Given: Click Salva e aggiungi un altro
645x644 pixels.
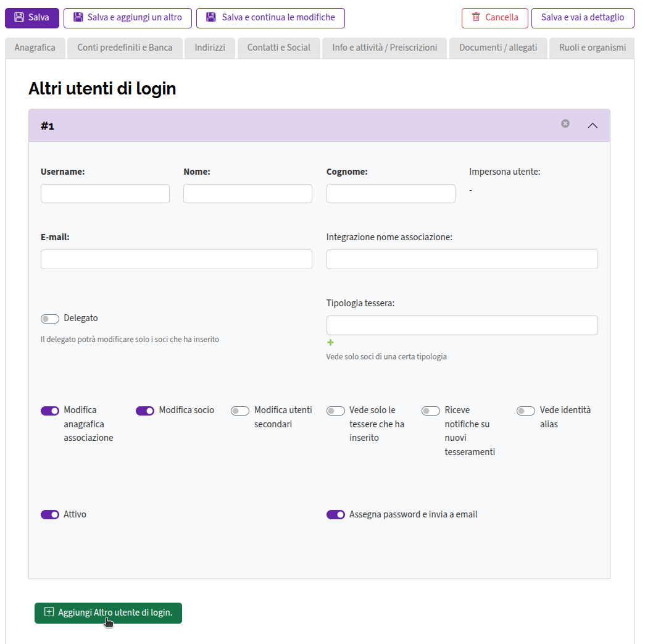Looking at the screenshot, I should [128, 18].
